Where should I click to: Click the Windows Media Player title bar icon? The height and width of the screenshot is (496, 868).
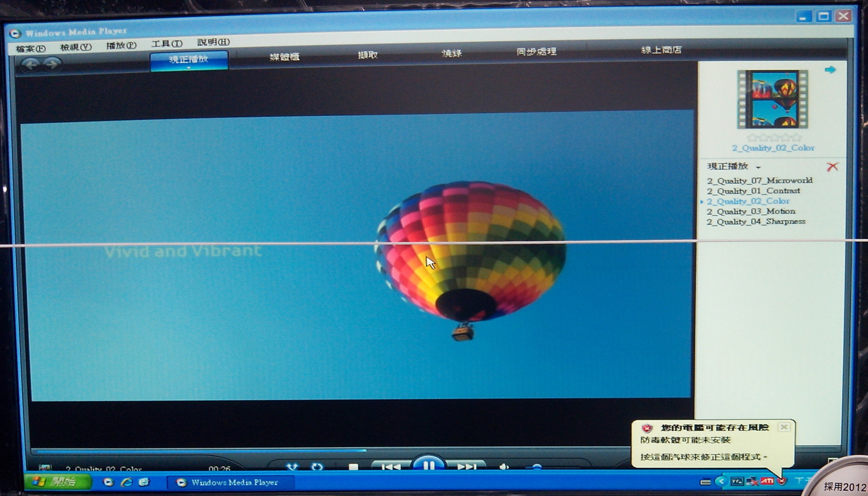coord(15,33)
